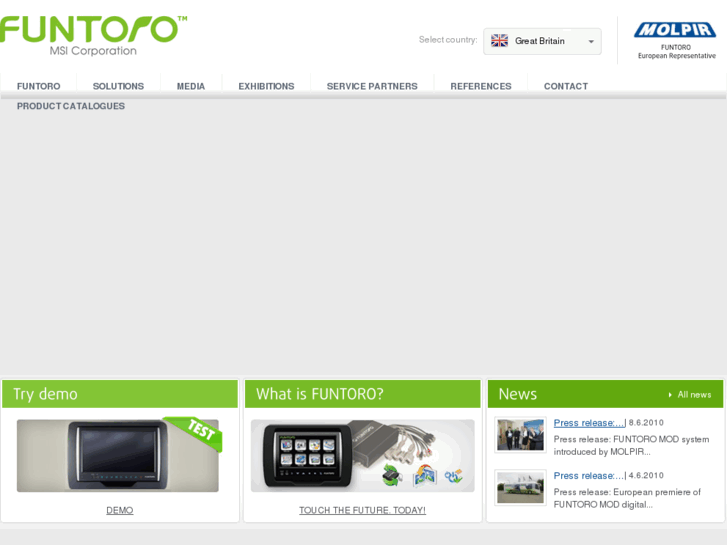The image size is (727, 545).
Task: Click the bus photo news thumbnail
Action: pyautogui.click(x=520, y=487)
